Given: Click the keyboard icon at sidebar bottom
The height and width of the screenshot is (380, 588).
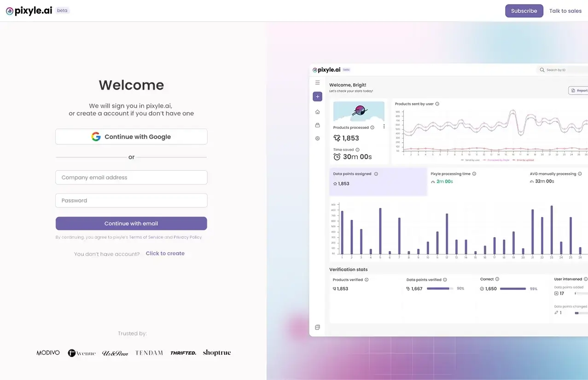Looking at the screenshot, I should [x=317, y=327].
